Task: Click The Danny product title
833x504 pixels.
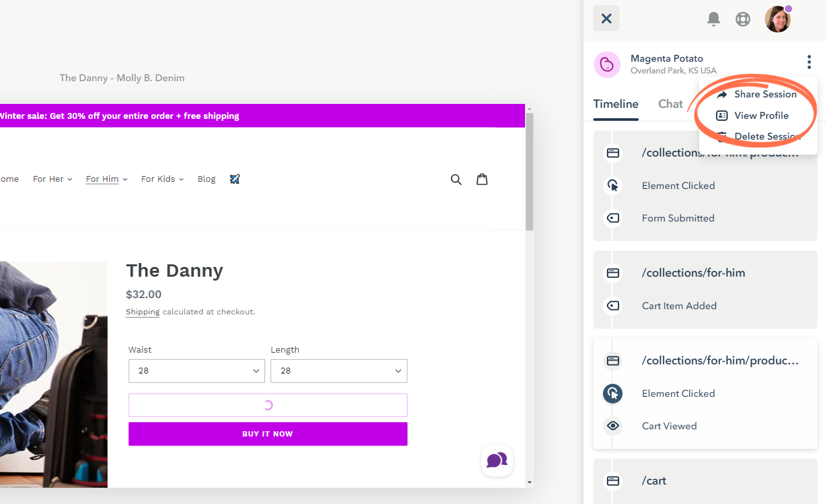Action: (x=174, y=270)
